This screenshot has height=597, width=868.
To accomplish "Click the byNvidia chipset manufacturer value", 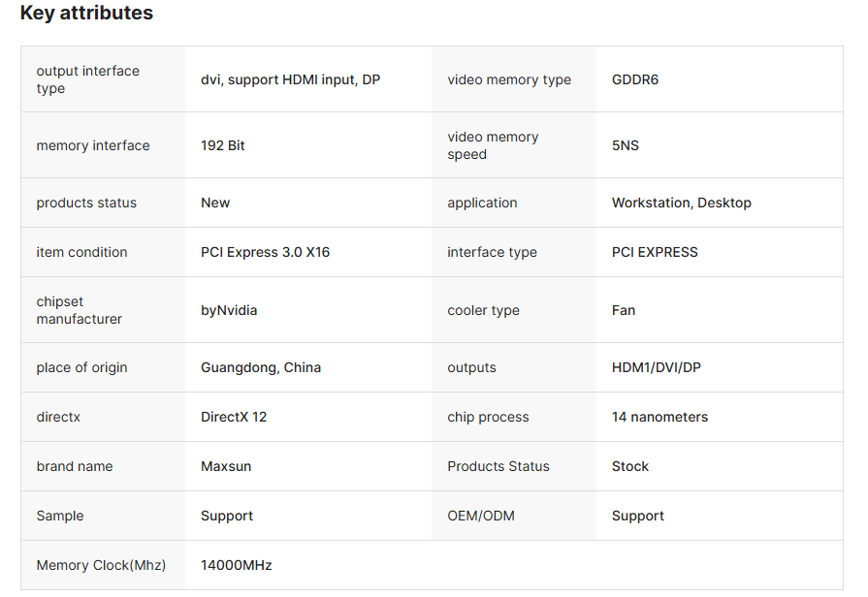I will pyautogui.click(x=229, y=310).
